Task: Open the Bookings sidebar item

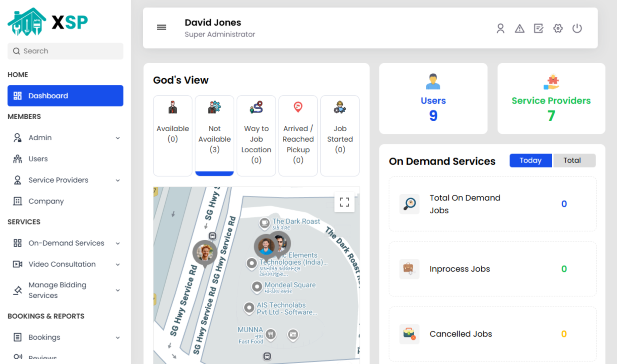Action: [x=65, y=337]
